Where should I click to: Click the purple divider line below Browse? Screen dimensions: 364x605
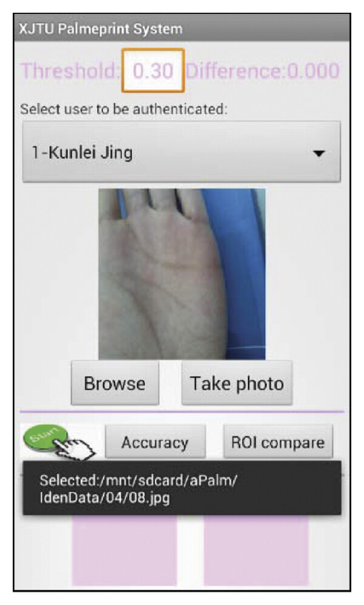(x=182, y=411)
